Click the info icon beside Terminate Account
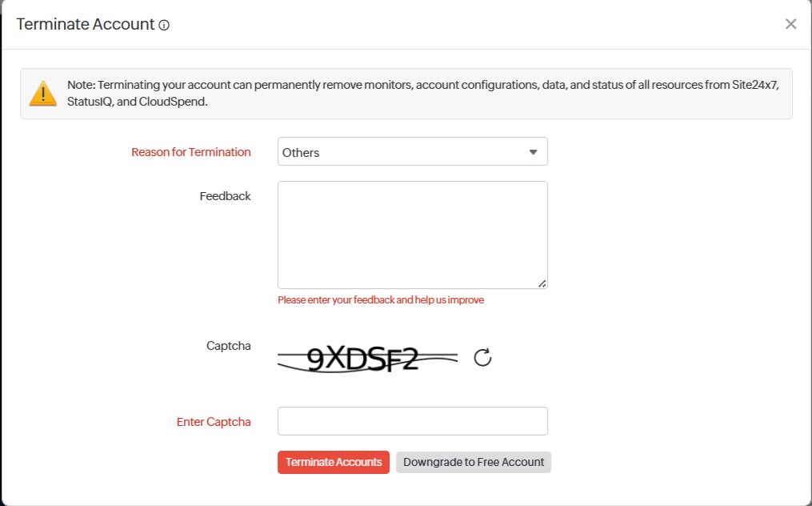 tap(164, 25)
